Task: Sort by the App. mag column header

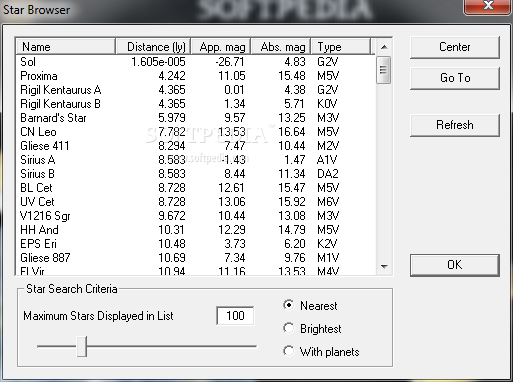Action: [x=221, y=47]
